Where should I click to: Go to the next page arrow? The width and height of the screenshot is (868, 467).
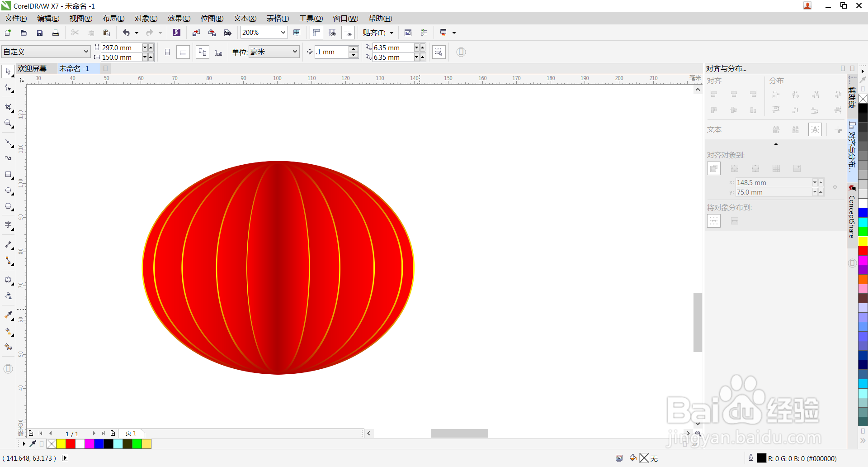point(94,433)
